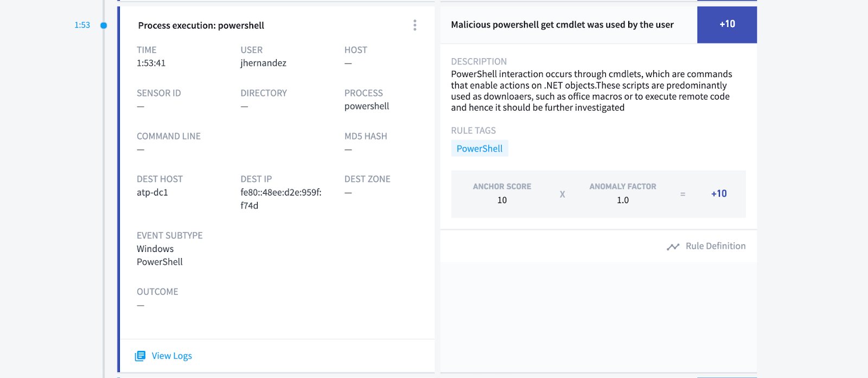Click the malicious powershell cmdlet rule title
Screen dimensions: 868x378
coord(562,24)
